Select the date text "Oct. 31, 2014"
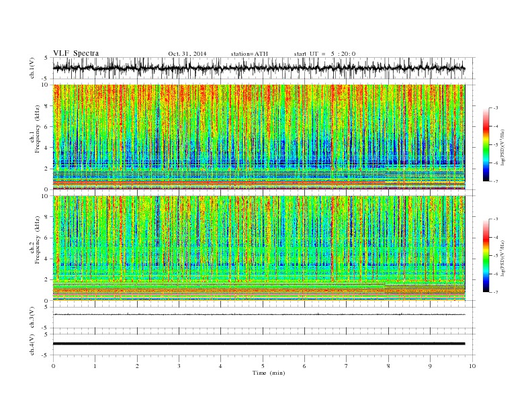This screenshot has width=532, height=411. click(x=187, y=54)
